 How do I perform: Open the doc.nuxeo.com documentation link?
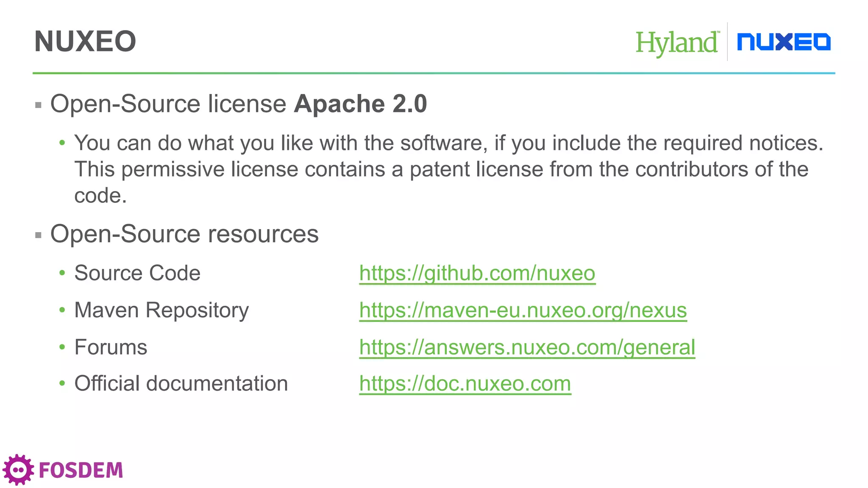pos(465,384)
